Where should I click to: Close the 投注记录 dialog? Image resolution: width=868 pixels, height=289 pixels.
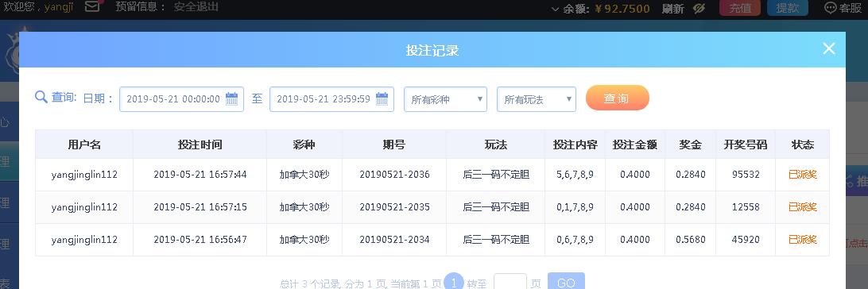(x=829, y=48)
